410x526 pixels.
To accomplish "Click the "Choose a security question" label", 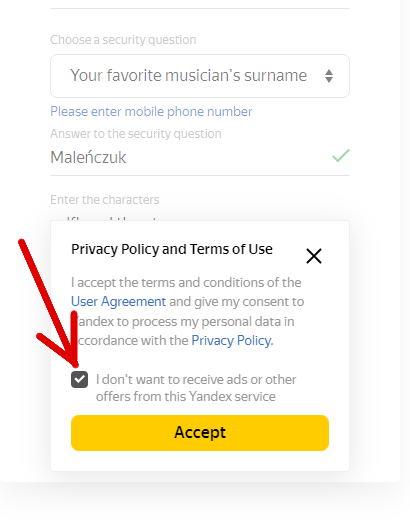I will coord(123,40).
